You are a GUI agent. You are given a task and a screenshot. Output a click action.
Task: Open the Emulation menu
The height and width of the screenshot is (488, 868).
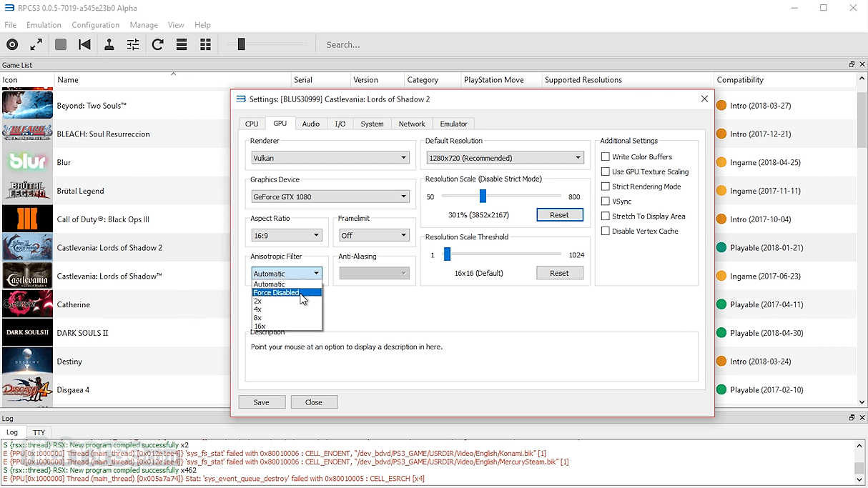(44, 25)
